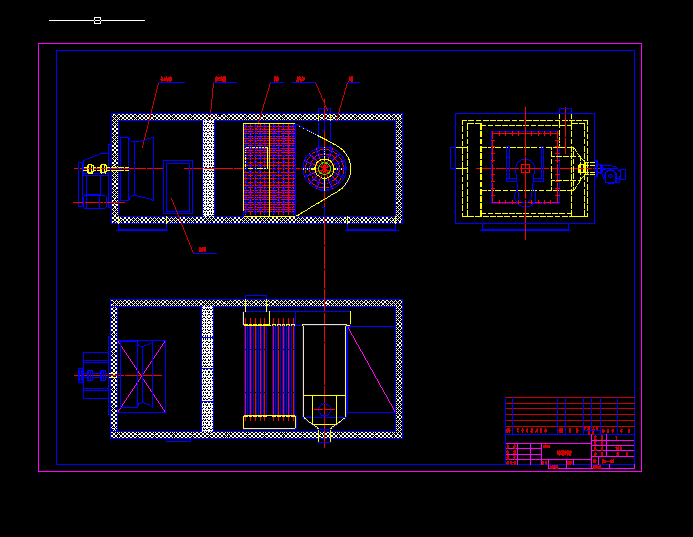Click the slider handle at top left

tap(97, 20)
